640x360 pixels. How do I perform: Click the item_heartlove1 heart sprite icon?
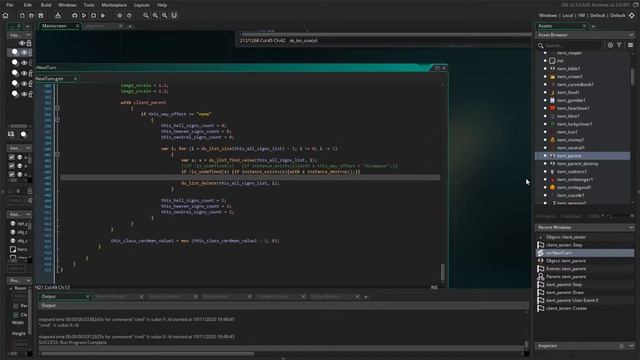point(552,108)
